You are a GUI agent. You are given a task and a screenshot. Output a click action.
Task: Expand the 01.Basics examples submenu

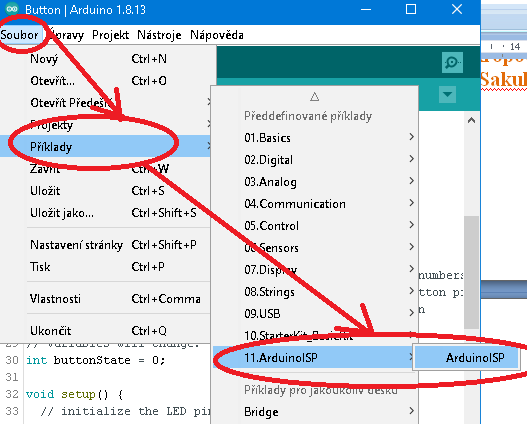click(315, 138)
